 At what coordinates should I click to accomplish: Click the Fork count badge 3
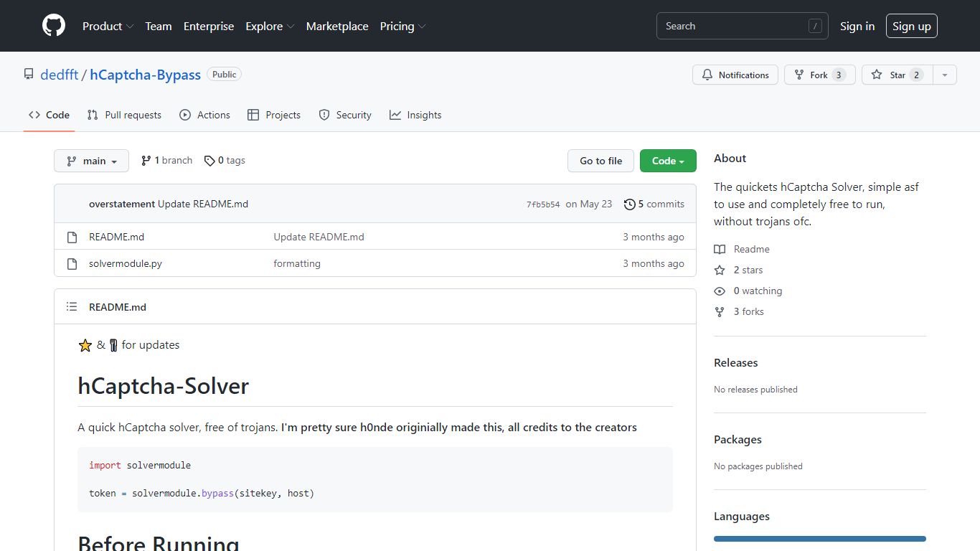839,75
